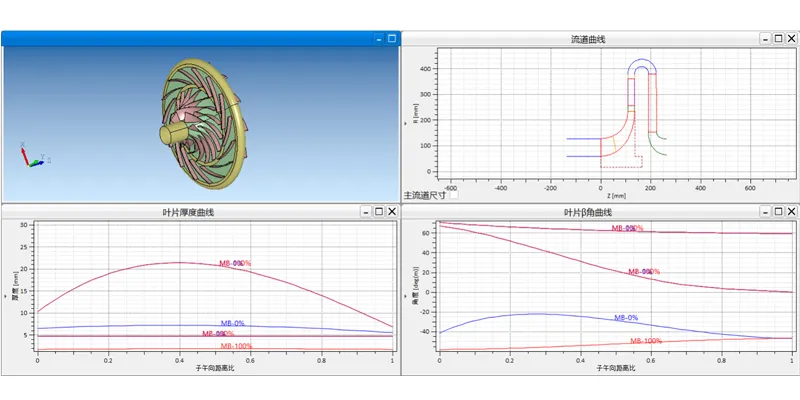Select MB-100% label in the β angle chart

645,341
